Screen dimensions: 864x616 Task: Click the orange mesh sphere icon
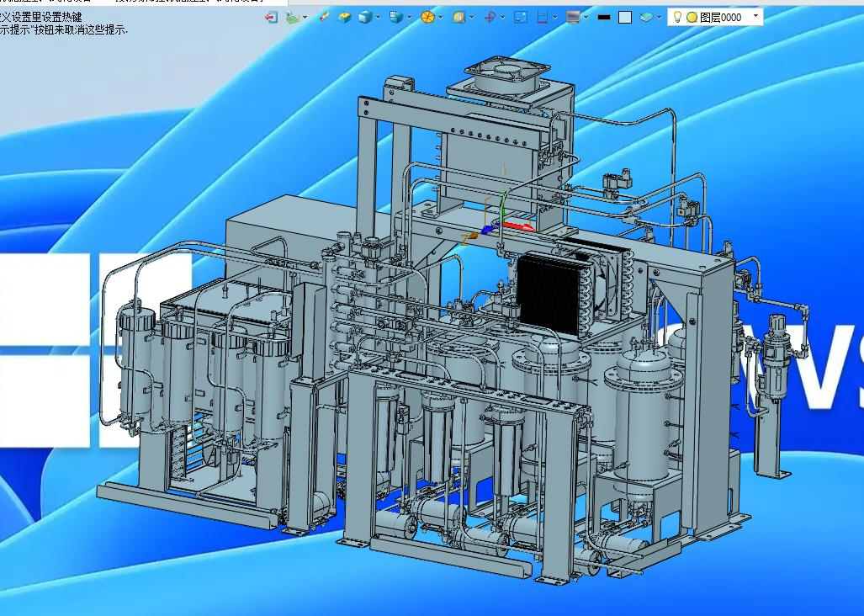point(427,18)
